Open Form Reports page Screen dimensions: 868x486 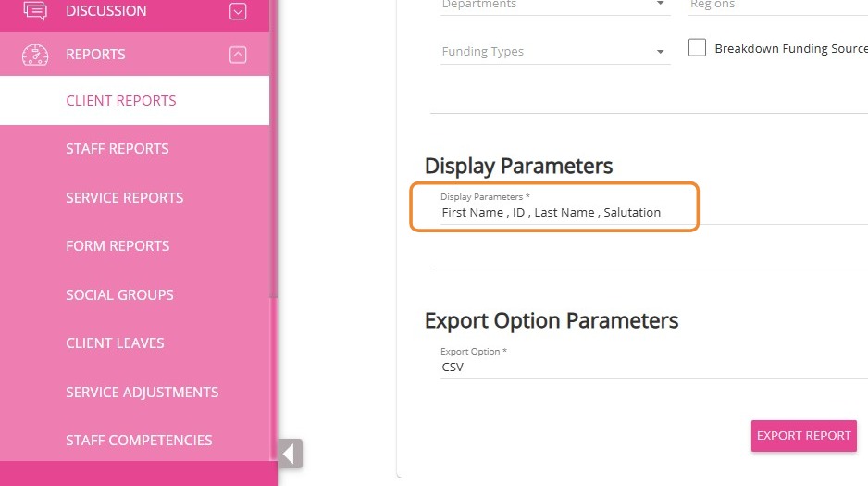point(118,246)
